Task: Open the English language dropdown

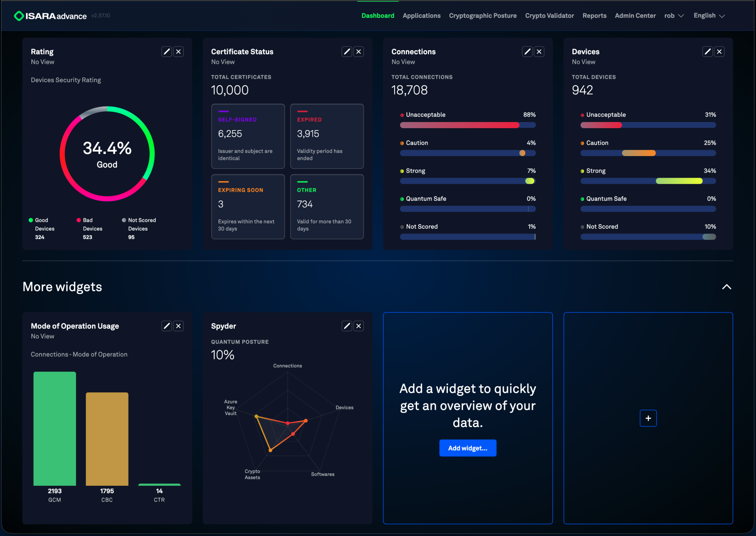Action: [709, 15]
